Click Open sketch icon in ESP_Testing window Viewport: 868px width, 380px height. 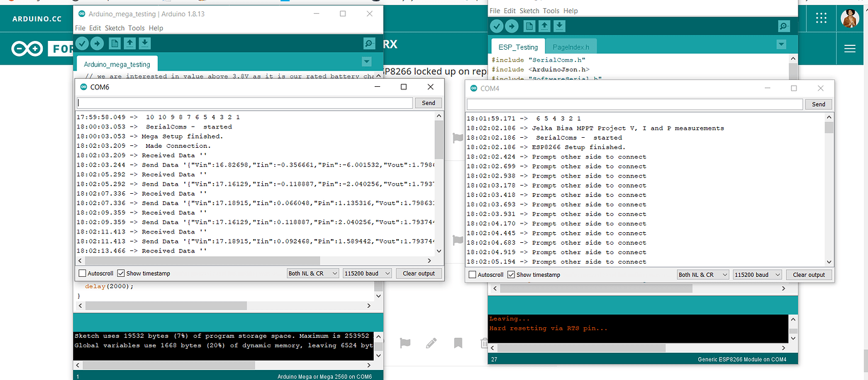point(544,26)
